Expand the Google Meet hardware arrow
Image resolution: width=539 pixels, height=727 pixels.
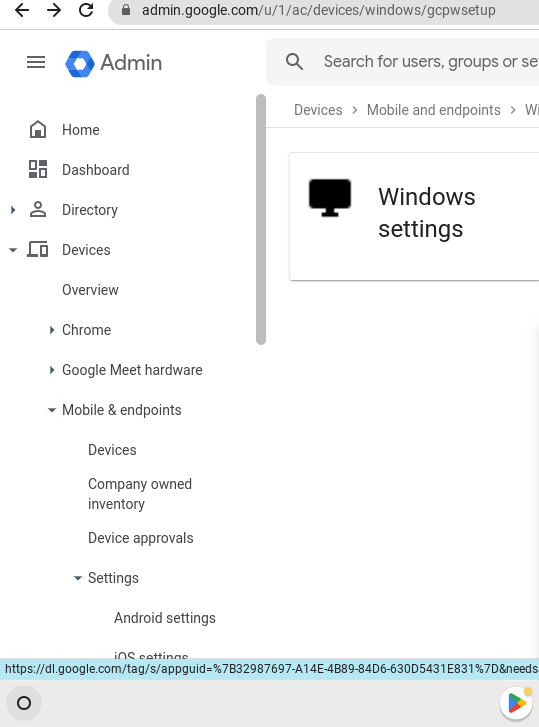pos(52,370)
